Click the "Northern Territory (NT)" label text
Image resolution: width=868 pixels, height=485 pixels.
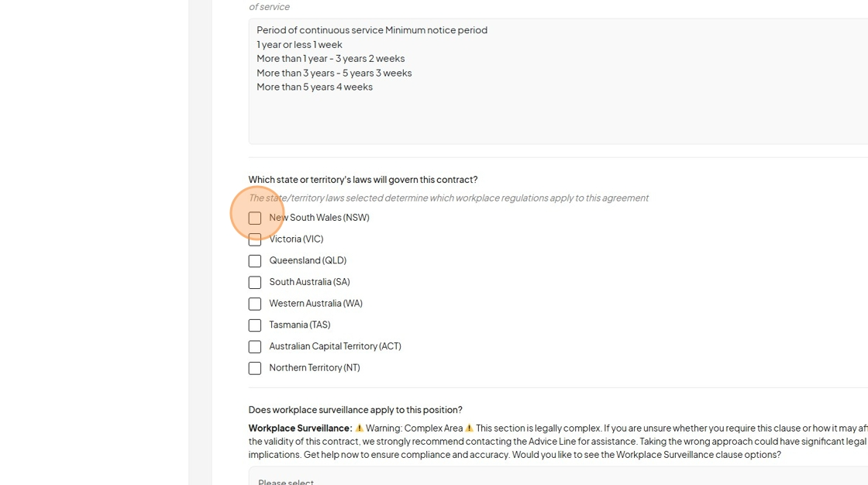pyautogui.click(x=315, y=368)
